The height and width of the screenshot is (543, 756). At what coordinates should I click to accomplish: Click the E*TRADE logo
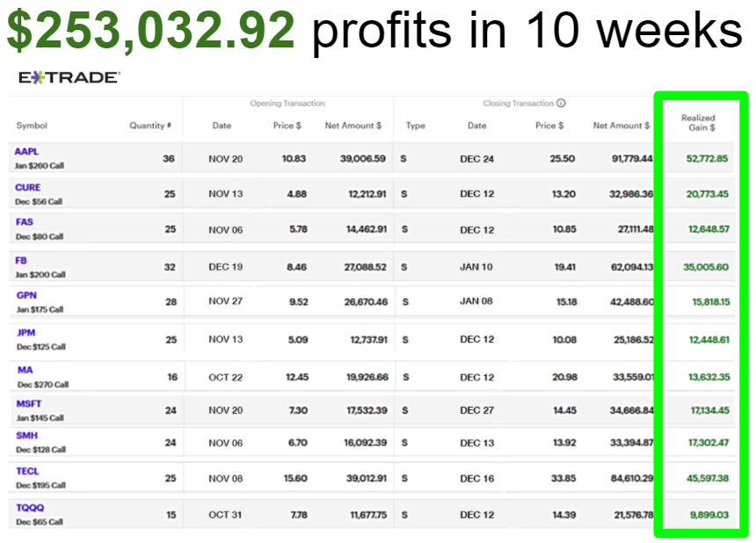click(69, 77)
